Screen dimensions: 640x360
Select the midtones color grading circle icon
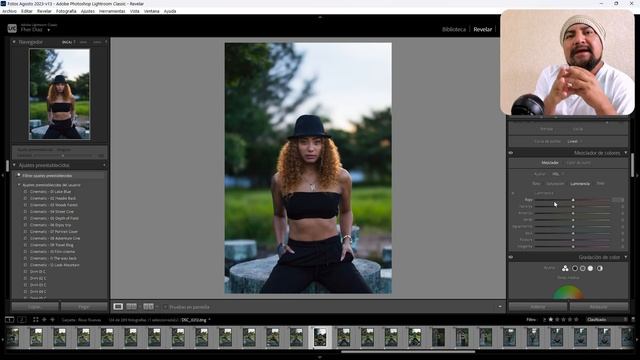582,268
